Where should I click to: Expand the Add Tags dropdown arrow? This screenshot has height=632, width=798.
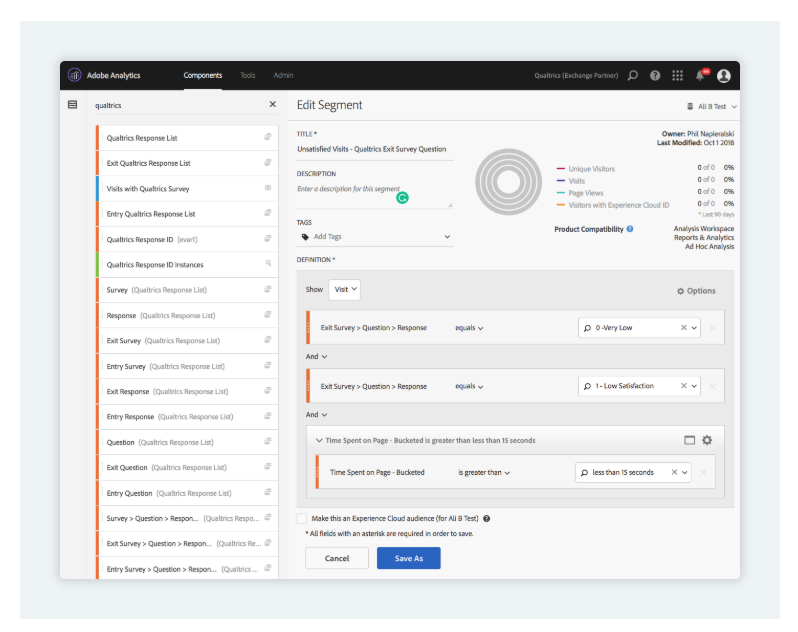point(447,237)
